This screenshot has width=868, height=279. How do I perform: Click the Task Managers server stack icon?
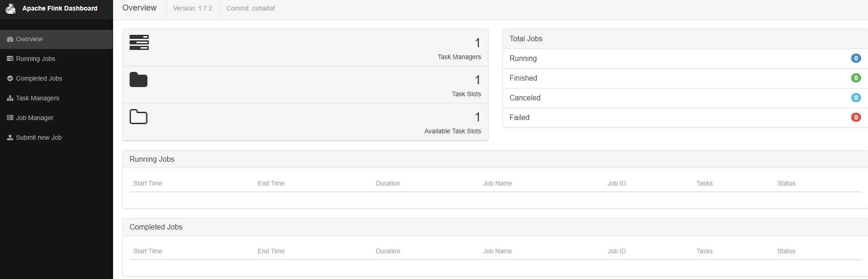coord(139,42)
